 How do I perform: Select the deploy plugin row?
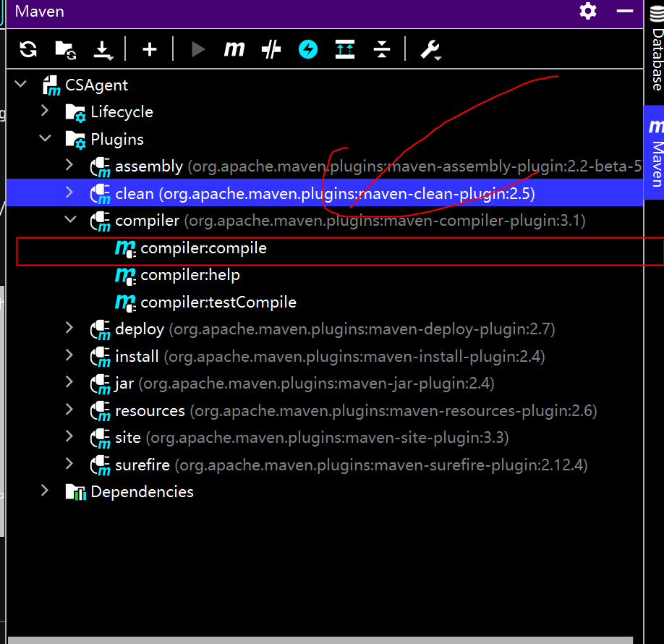325,330
